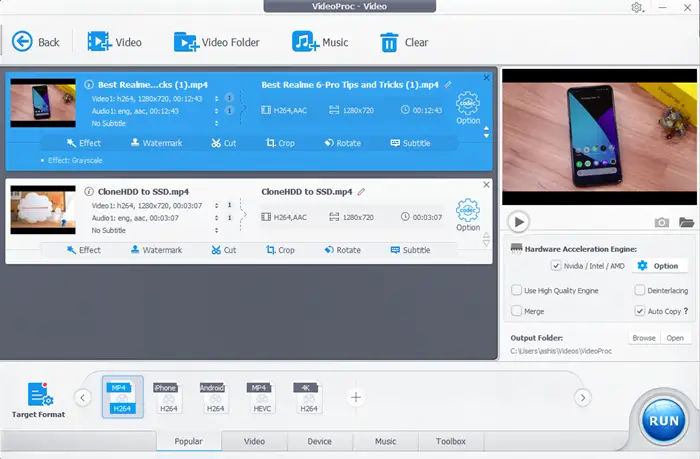Screen dimensions: 700x459
Task: Start conversion with RUN button
Action: click(x=664, y=421)
